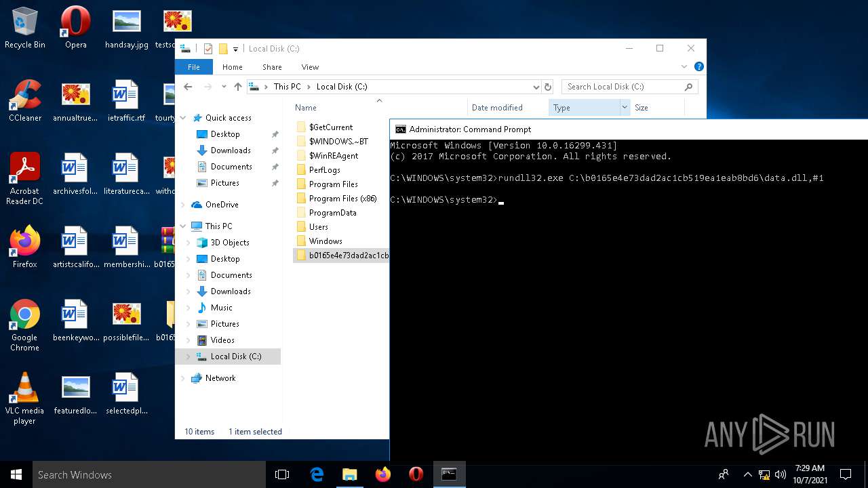The height and width of the screenshot is (488, 868).
Task: Select Downloads under Quick access
Action: tap(231, 150)
